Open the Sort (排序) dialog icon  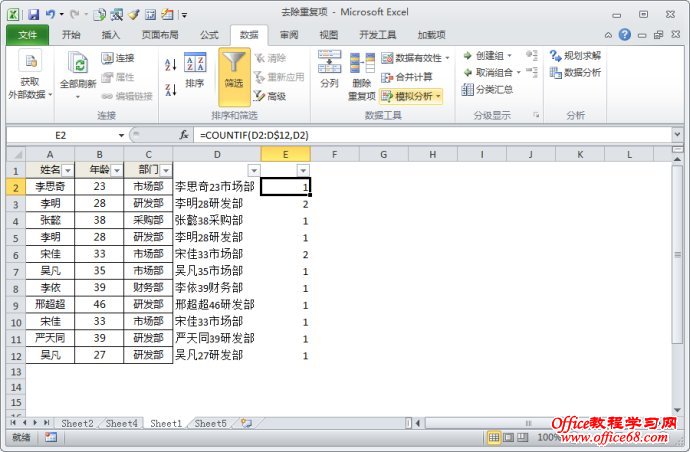[x=195, y=62]
